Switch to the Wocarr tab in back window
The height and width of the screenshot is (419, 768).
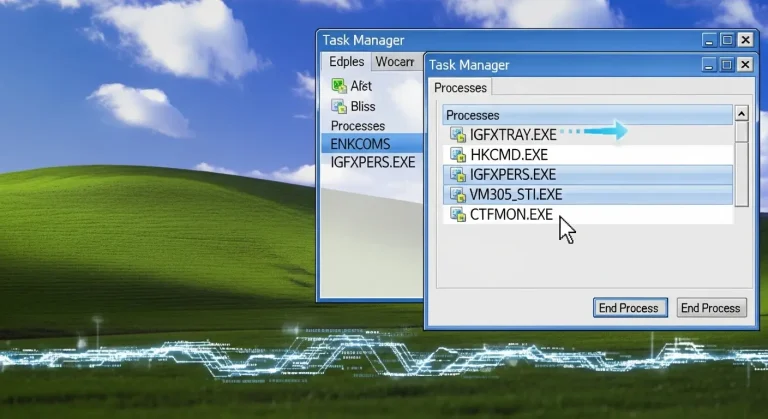coord(395,62)
